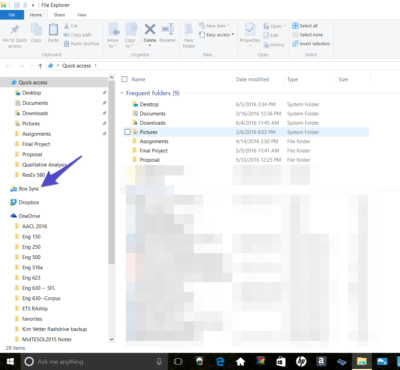Switch to the View tab
Image resolution: width=400 pixels, height=370 pixels.
click(82, 15)
